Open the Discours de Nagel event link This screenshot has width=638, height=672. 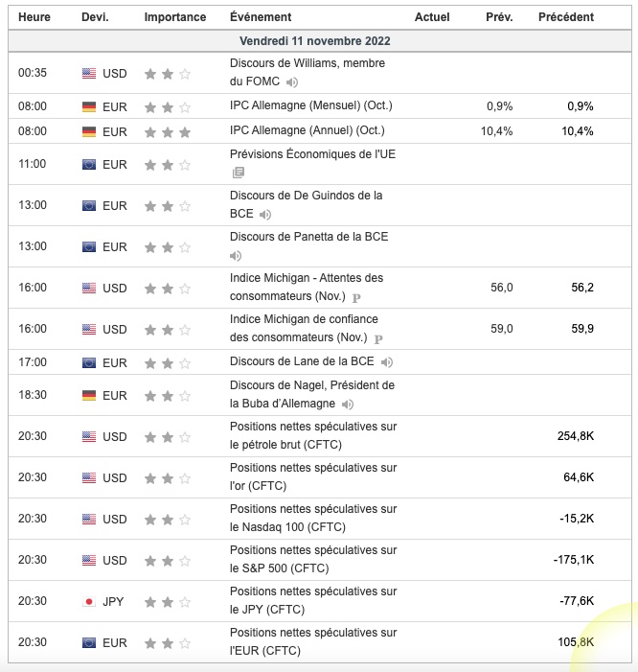(x=312, y=394)
